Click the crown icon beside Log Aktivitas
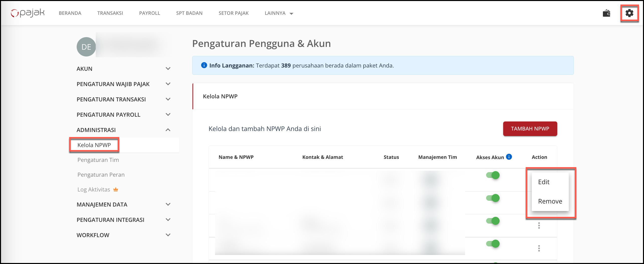This screenshot has height=264, width=644. [116, 190]
